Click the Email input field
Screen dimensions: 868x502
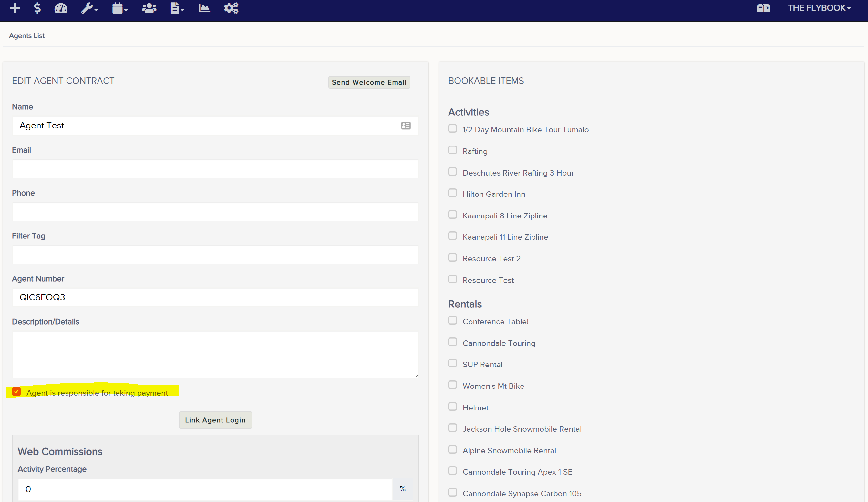tap(215, 169)
